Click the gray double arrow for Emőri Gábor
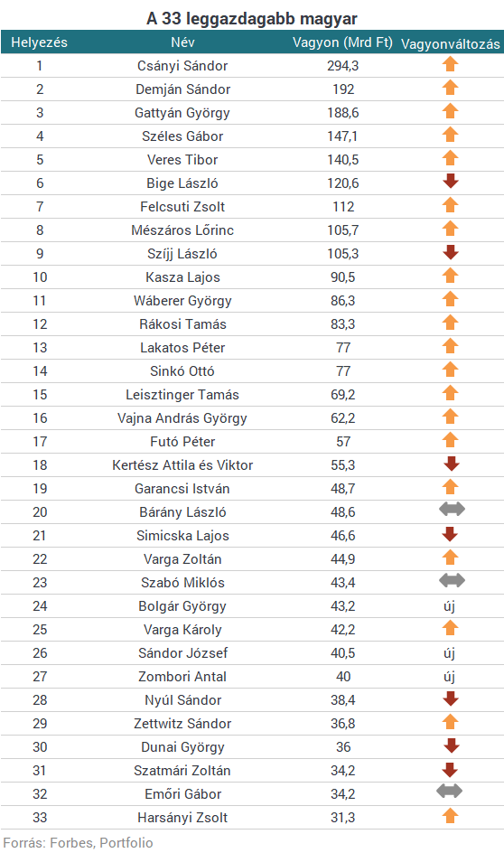This screenshot has height=853, width=504. pos(450,791)
